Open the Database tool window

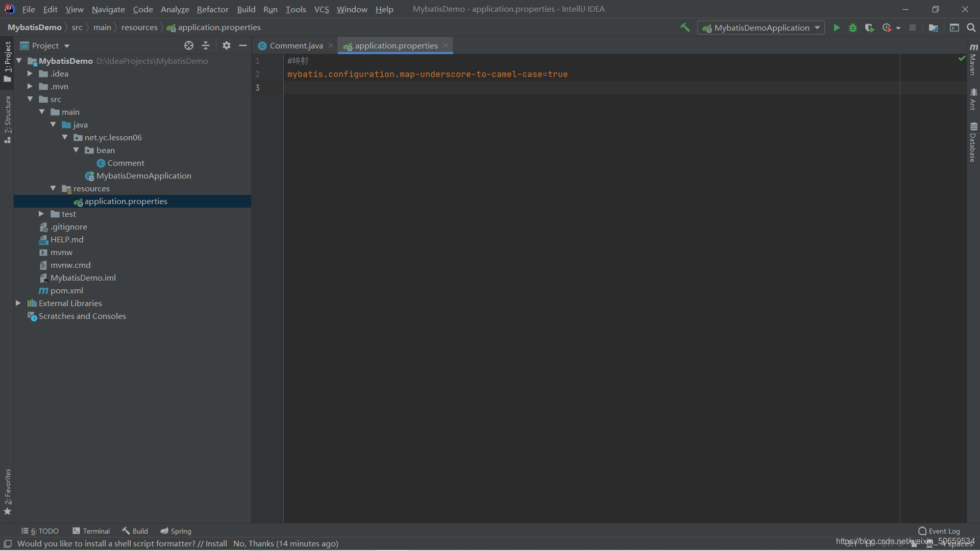[973, 142]
